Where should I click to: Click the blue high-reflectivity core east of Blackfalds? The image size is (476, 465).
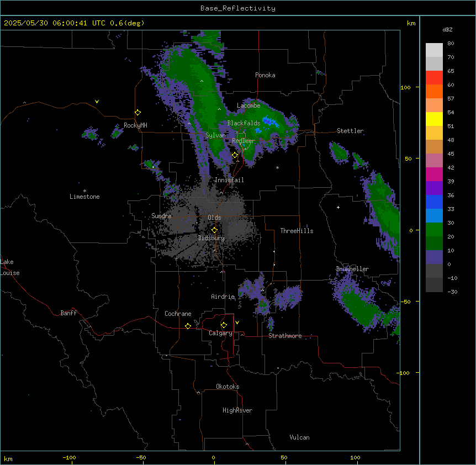pos(270,121)
